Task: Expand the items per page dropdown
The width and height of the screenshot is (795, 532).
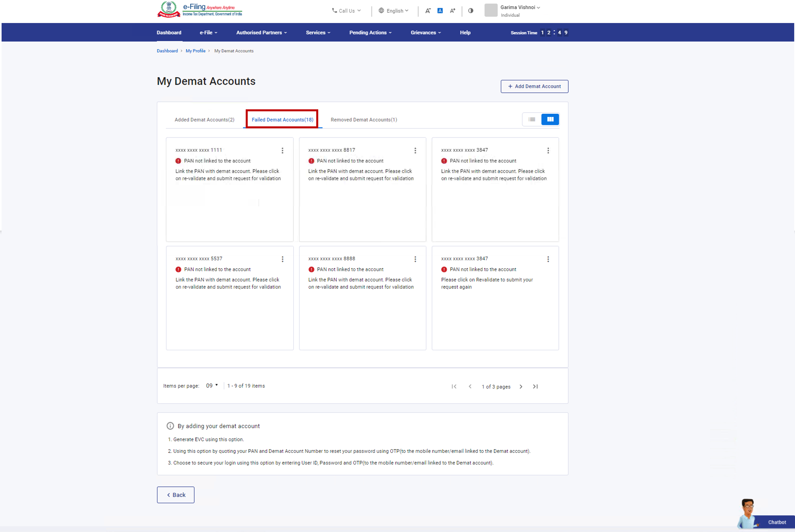Action: coord(211,385)
